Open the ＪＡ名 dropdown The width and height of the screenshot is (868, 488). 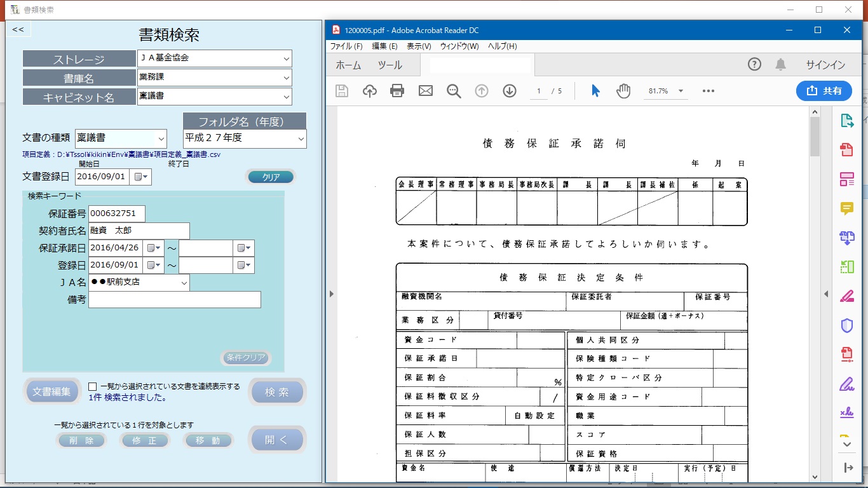[x=184, y=283]
